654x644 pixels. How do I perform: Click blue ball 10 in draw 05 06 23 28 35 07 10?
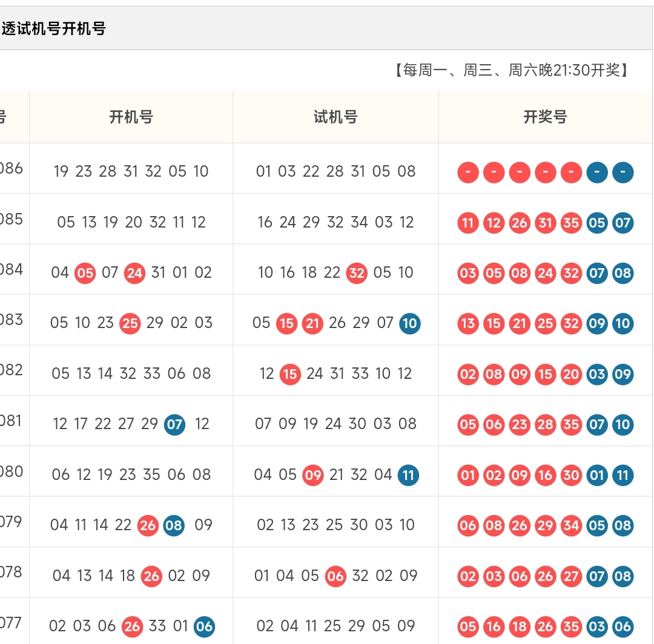[623, 425]
